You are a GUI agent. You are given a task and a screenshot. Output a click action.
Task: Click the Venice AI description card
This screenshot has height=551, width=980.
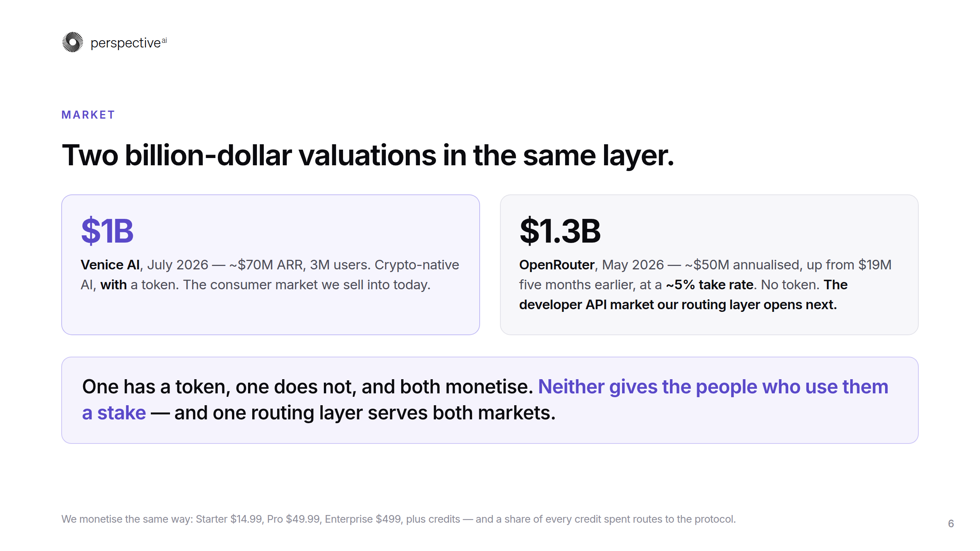[271, 265]
